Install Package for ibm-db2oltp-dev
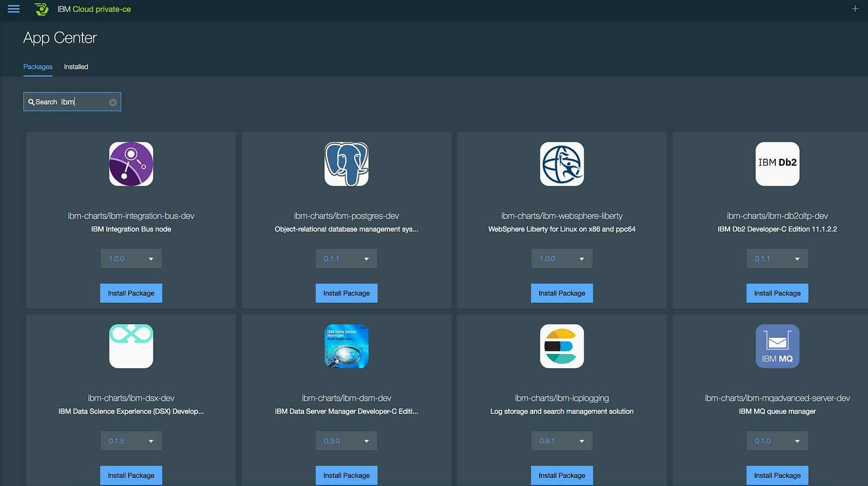Image resolution: width=868 pixels, height=486 pixels. 777,293
